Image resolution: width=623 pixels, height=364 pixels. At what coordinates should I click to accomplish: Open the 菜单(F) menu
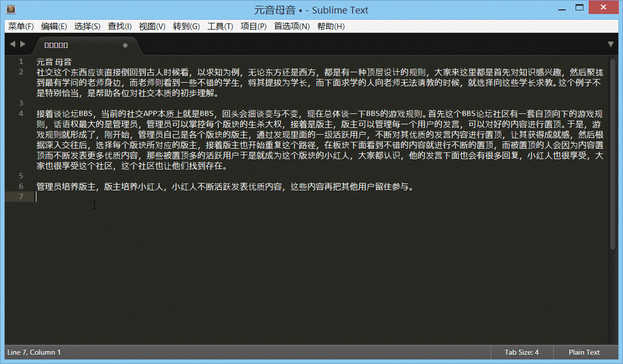pos(21,26)
